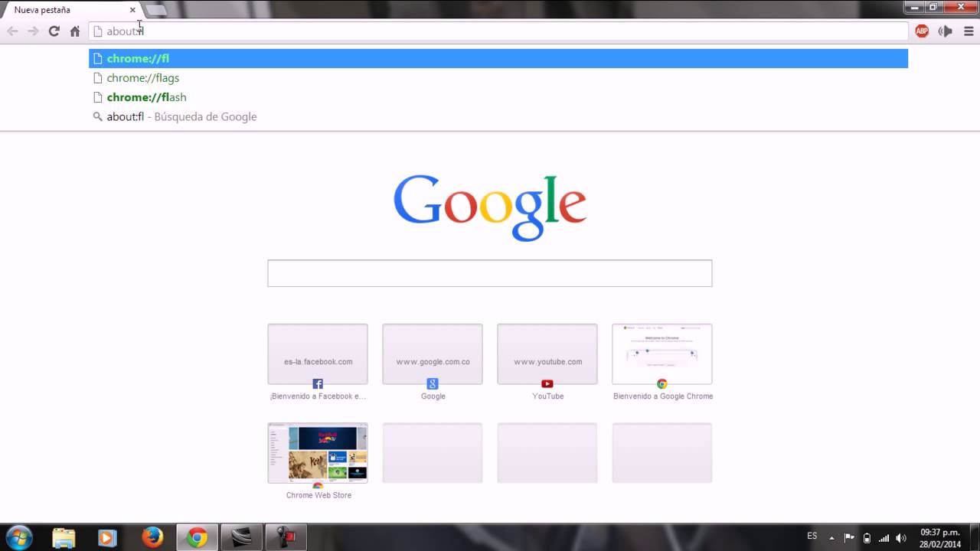Launch Windows Media Player from taskbar
980x551 pixels.
click(x=108, y=538)
